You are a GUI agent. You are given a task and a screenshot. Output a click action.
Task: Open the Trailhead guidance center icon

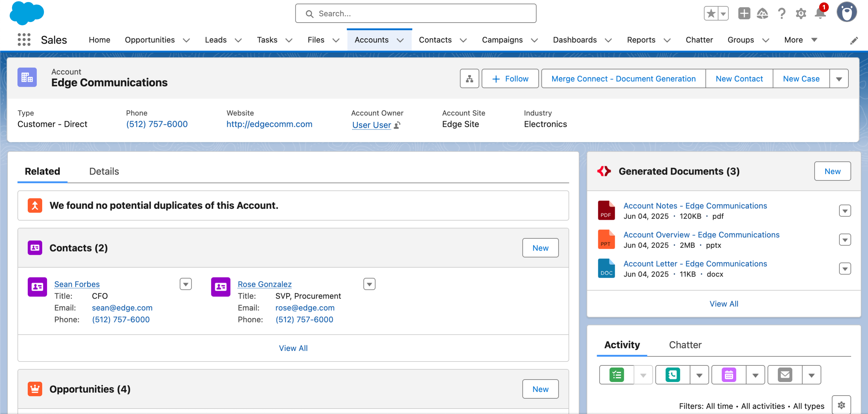(x=762, y=14)
